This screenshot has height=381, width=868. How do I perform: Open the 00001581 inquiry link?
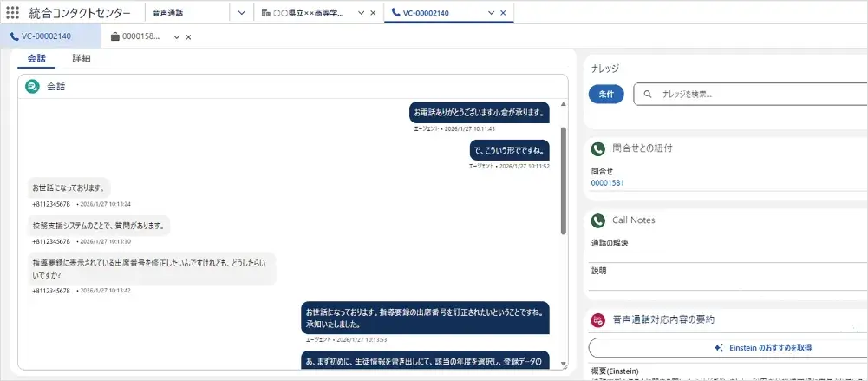point(607,182)
